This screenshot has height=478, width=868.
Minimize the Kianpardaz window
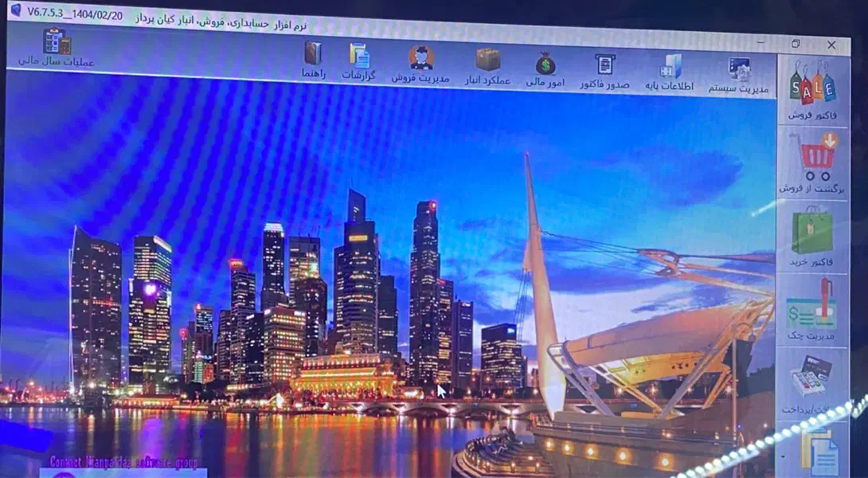tap(762, 42)
